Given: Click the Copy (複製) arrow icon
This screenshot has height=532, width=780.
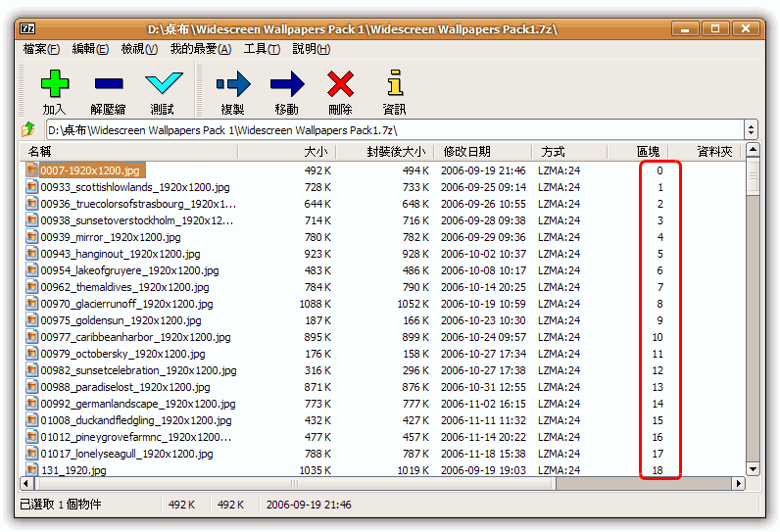Looking at the screenshot, I should coord(233,83).
